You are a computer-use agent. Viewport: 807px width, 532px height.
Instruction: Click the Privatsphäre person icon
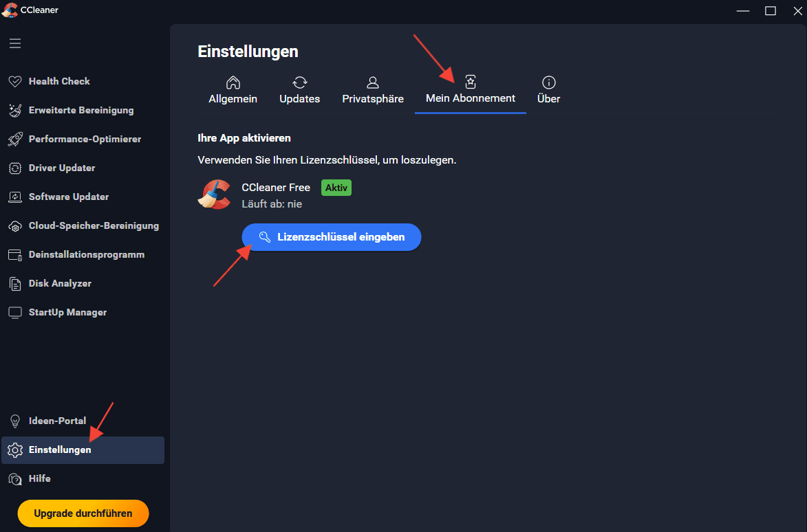point(373,82)
